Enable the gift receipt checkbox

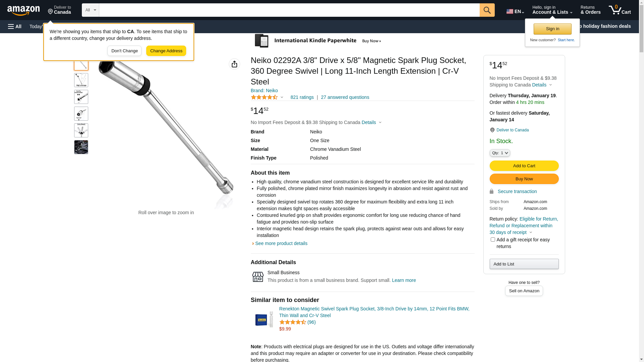point(493,240)
